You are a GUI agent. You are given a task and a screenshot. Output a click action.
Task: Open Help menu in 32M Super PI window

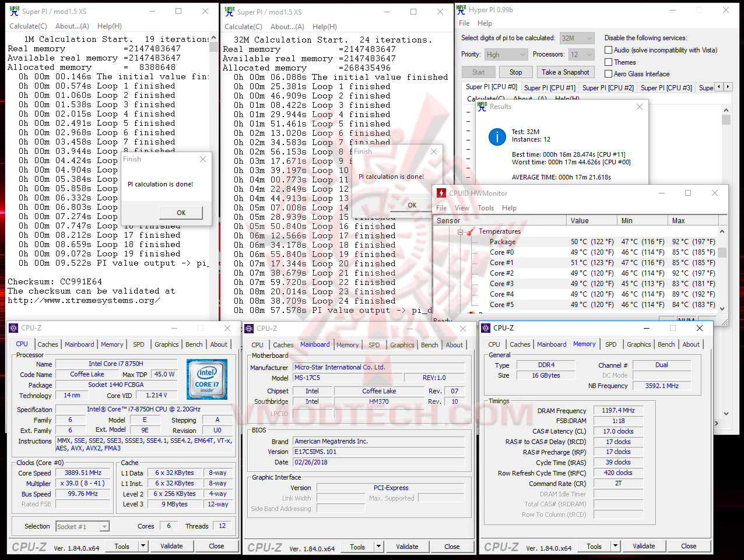325,26
